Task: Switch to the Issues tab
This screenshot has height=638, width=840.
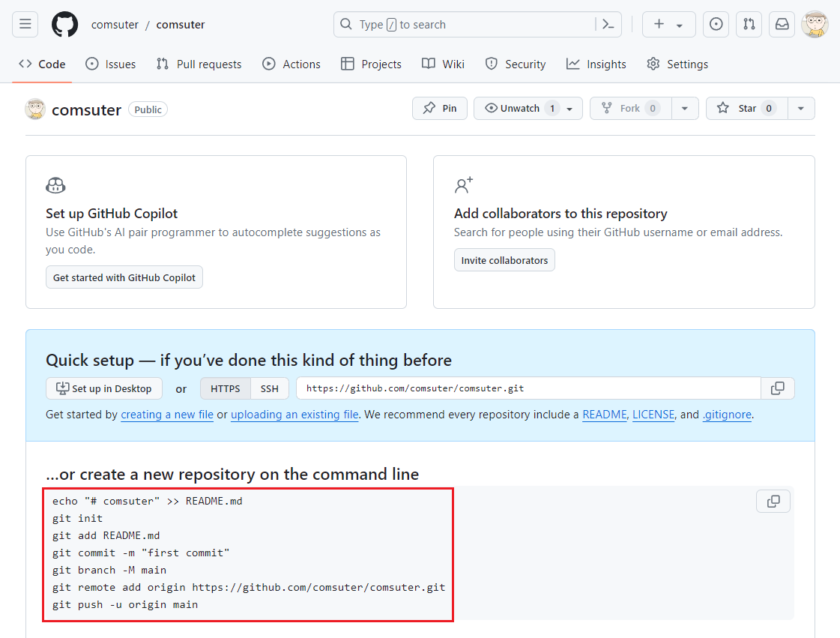Action: pyautogui.click(x=111, y=64)
